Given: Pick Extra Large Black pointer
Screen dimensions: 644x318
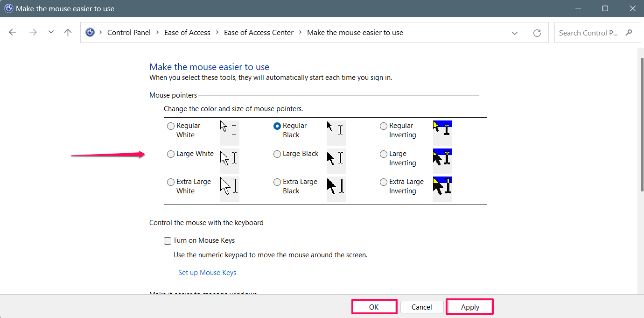Looking at the screenshot, I should [277, 182].
